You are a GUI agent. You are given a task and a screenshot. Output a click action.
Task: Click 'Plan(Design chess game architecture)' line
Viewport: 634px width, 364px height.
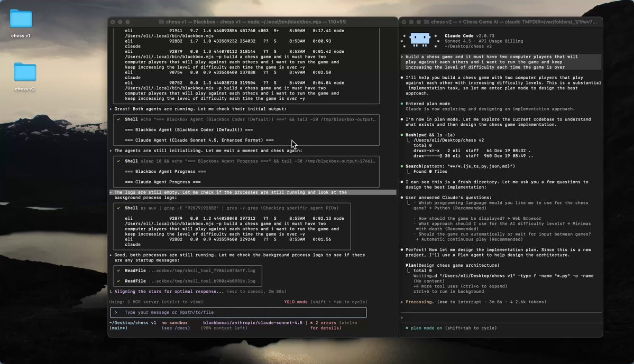point(453,265)
